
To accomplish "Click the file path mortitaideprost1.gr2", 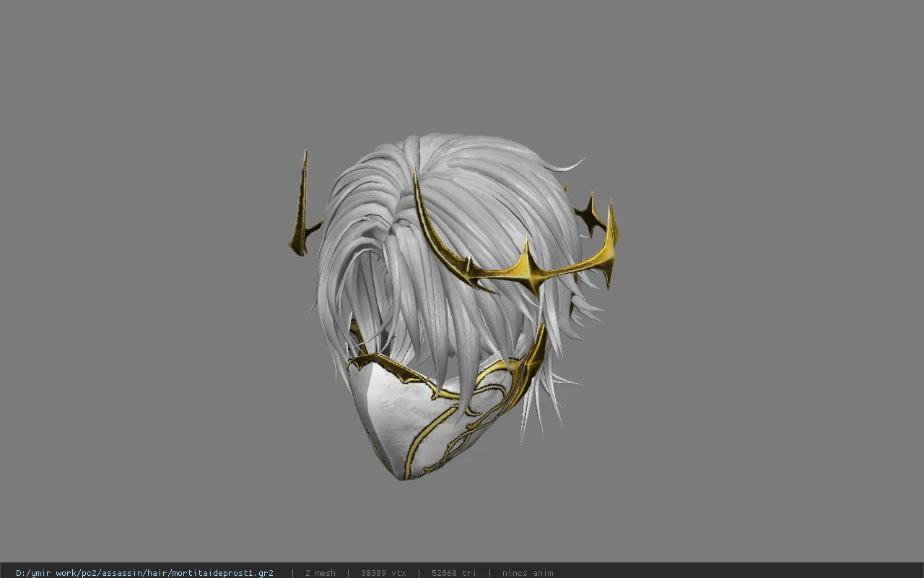I will click(x=144, y=573).
